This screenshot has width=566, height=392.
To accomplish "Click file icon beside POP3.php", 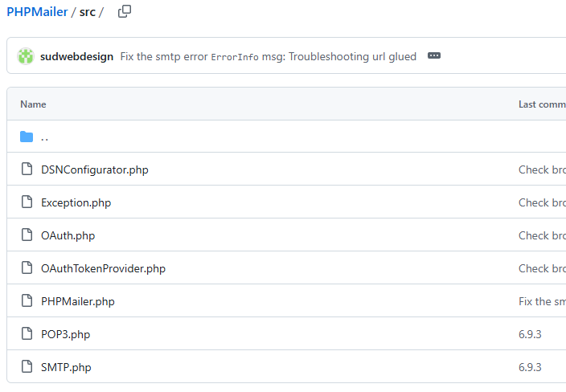I will tap(27, 333).
